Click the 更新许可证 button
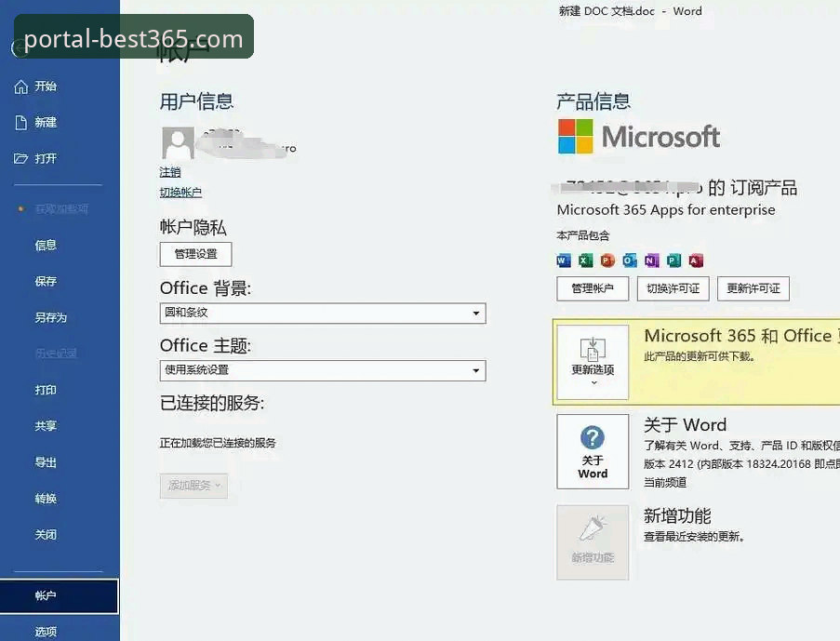 point(753,289)
